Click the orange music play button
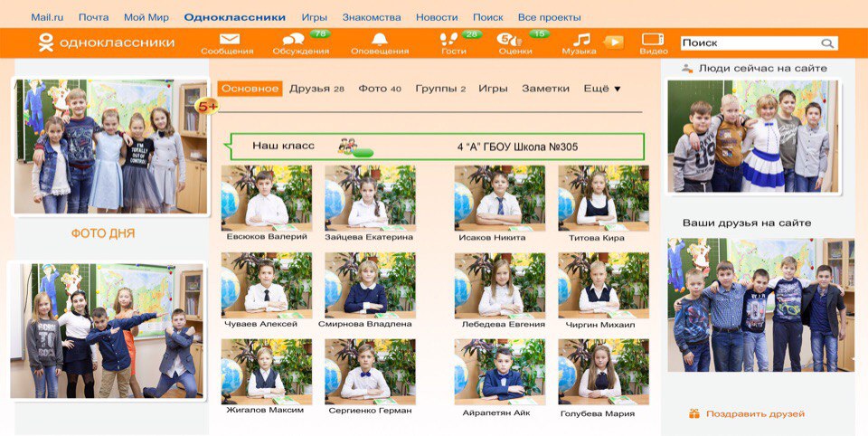The height and width of the screenshot is (436, 868). pos(613,43)
